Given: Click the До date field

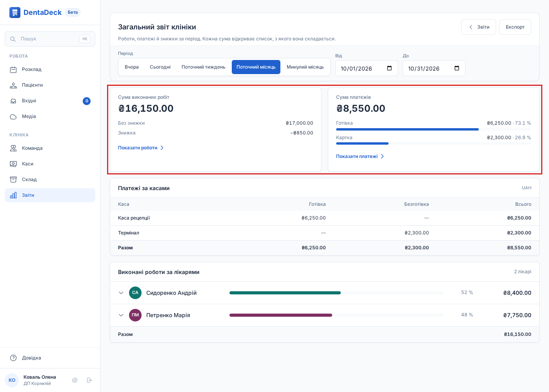Looking at the screenshot, I should click(x=434, y=68).
